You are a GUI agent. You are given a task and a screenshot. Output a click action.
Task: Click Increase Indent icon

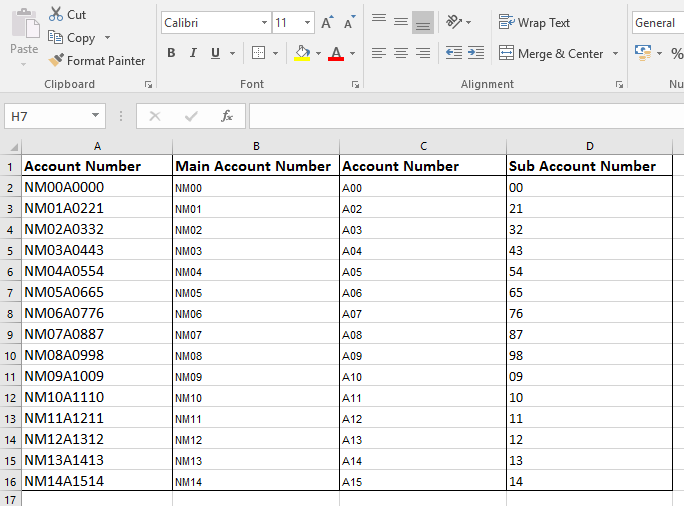point(475,53)
